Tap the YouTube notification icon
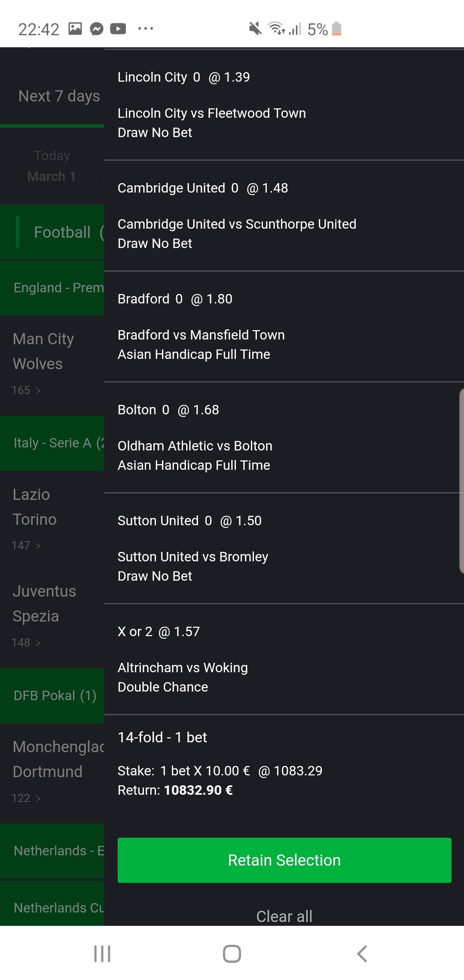The width and height of the screenshot is (464, 980). [x=118, y=29]
